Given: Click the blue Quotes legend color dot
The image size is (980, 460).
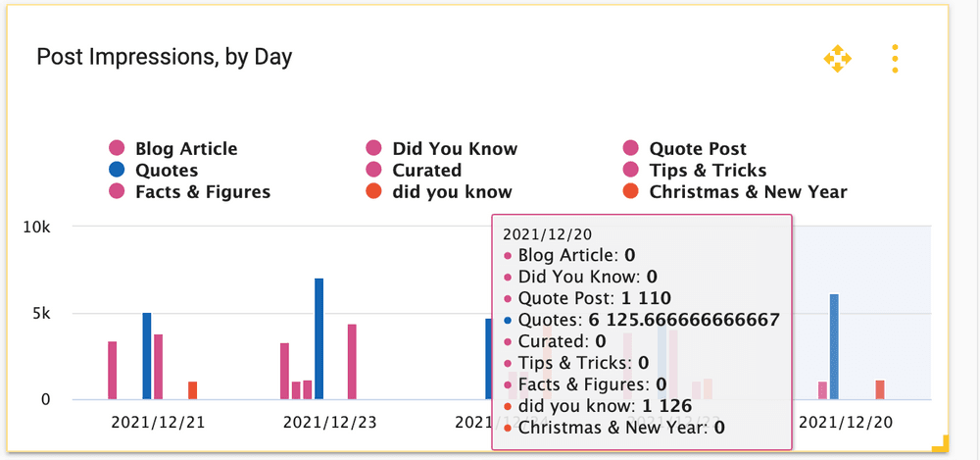Looking at the screenshot, I should (117, 171).
